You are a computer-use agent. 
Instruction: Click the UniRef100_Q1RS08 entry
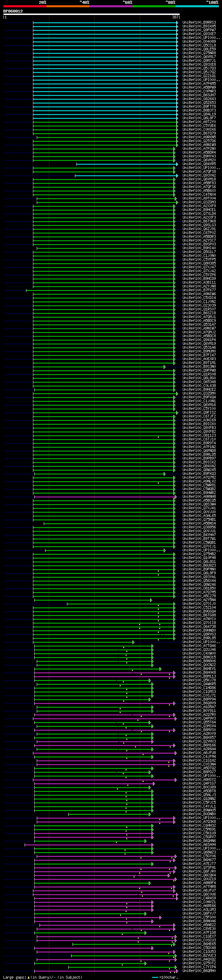click(x=199, y=374)
